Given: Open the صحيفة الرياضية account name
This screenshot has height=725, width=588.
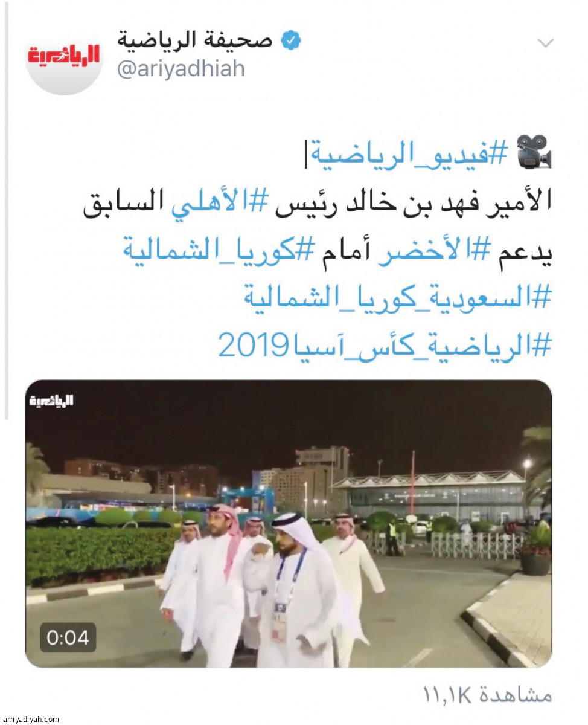Looking at the screenshot, I should coord(195,40).
